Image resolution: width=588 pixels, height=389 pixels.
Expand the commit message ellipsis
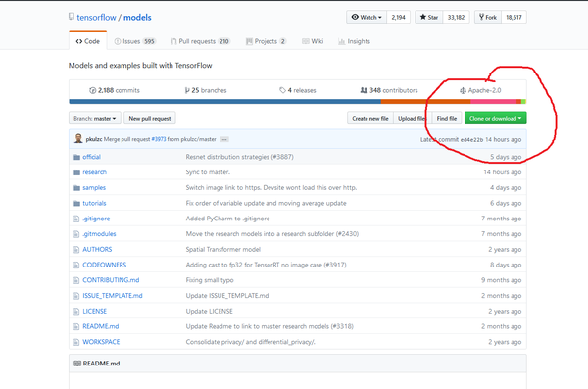tap(224, 139)
